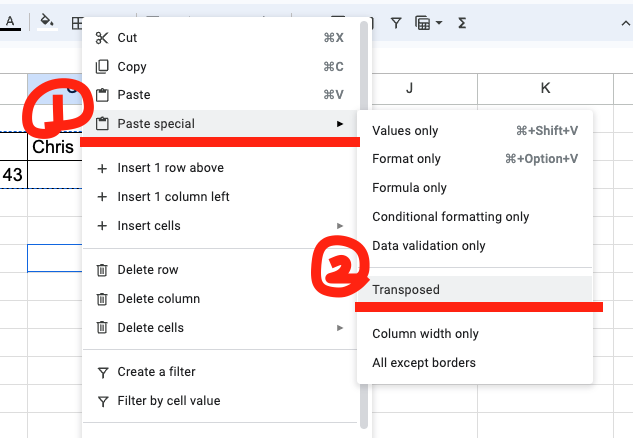Select Filter by cell value entry
The height and width of the screenshot is (438, 633).
coord(220,401)
